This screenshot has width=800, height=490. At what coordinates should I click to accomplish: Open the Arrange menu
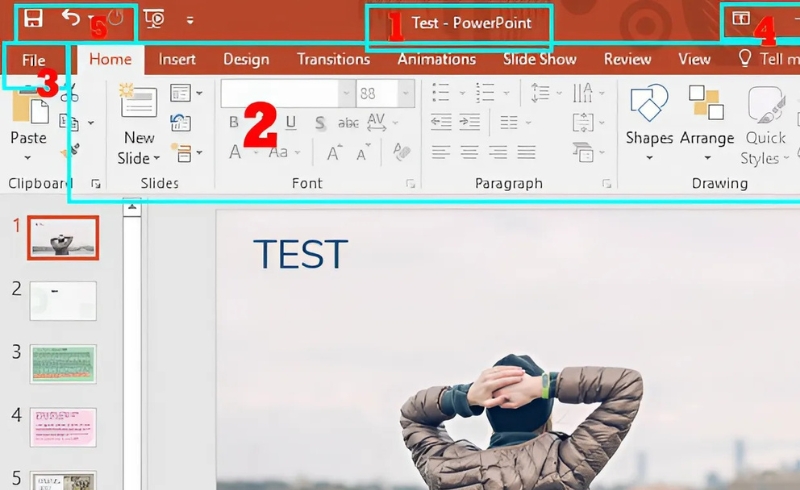(707, 122)
